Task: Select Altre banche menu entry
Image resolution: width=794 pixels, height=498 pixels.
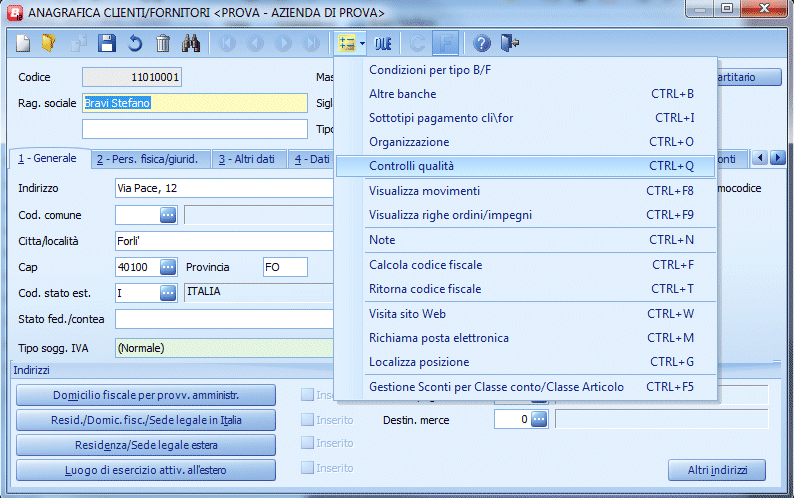Action: tap(525, 94)
